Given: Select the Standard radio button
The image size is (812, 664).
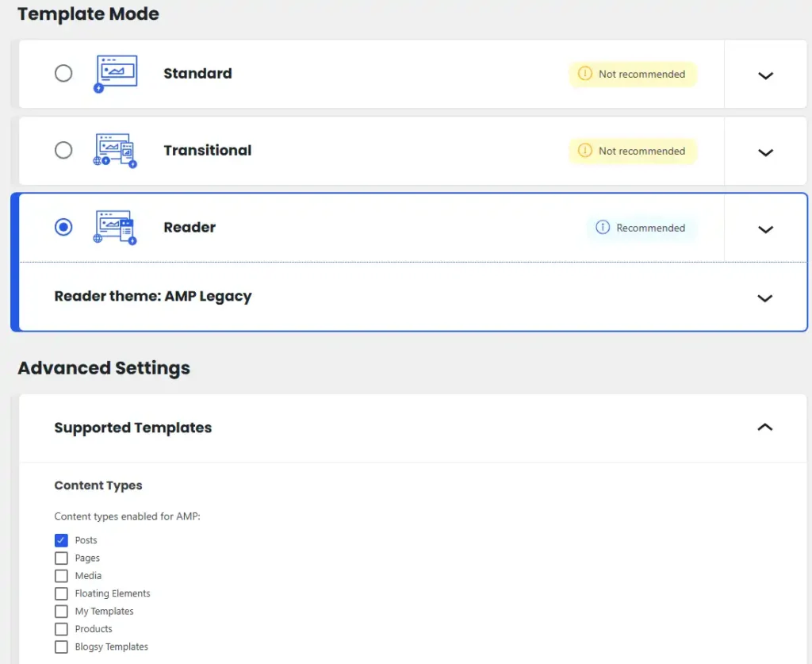Looking at the screenshot, I should tap(63, 74).
